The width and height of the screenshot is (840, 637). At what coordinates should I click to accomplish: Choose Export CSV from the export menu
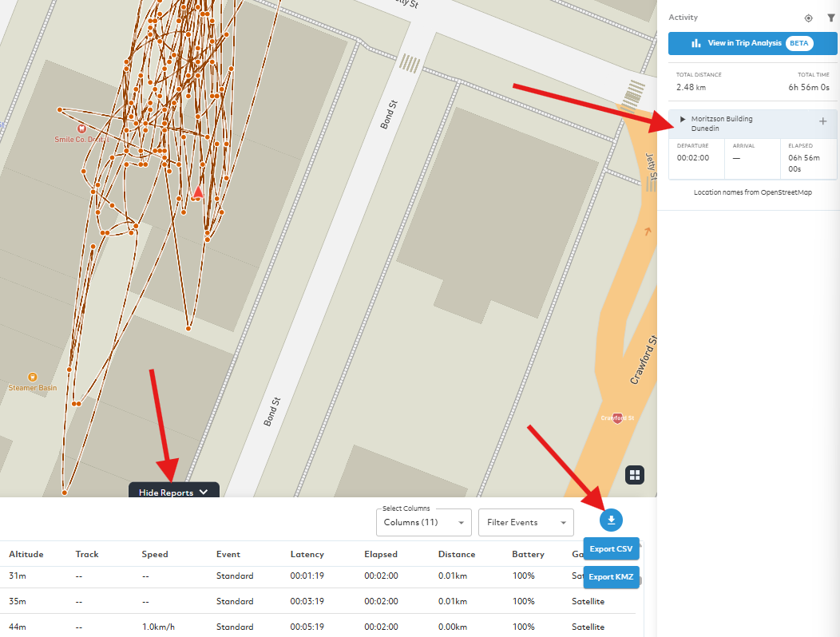click(x=612, y=549)
